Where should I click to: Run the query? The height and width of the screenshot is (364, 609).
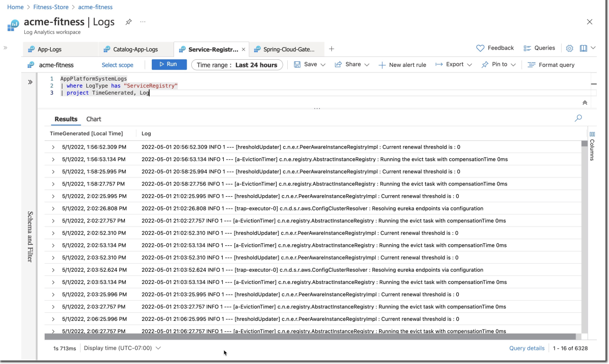[x=169, y=64]
